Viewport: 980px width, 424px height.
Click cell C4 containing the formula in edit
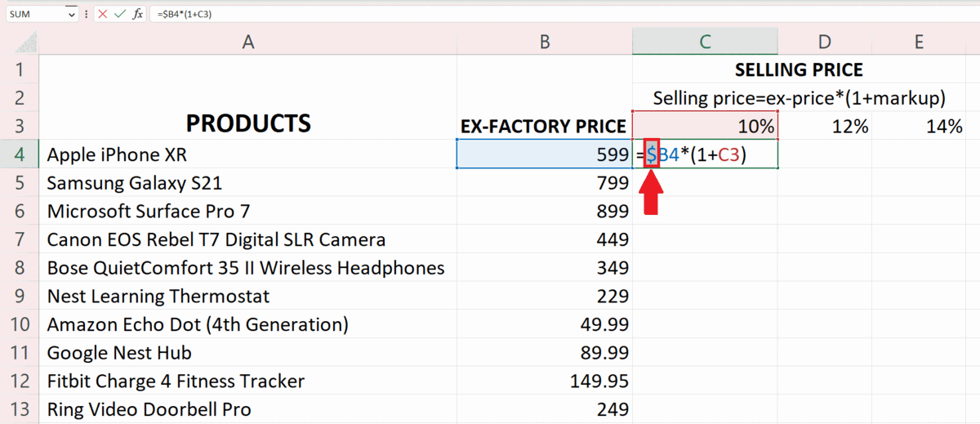tap(705, 154)
